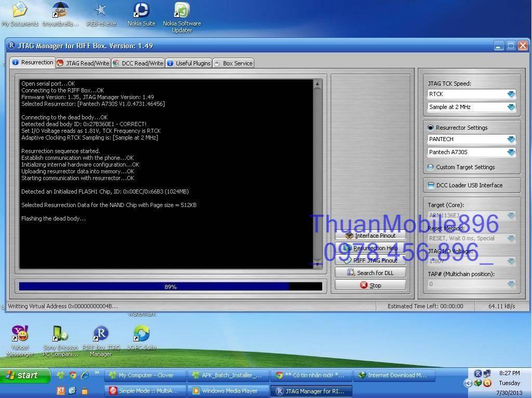Open the Nokia Software Updater shortcut

(x=182, y=17)
